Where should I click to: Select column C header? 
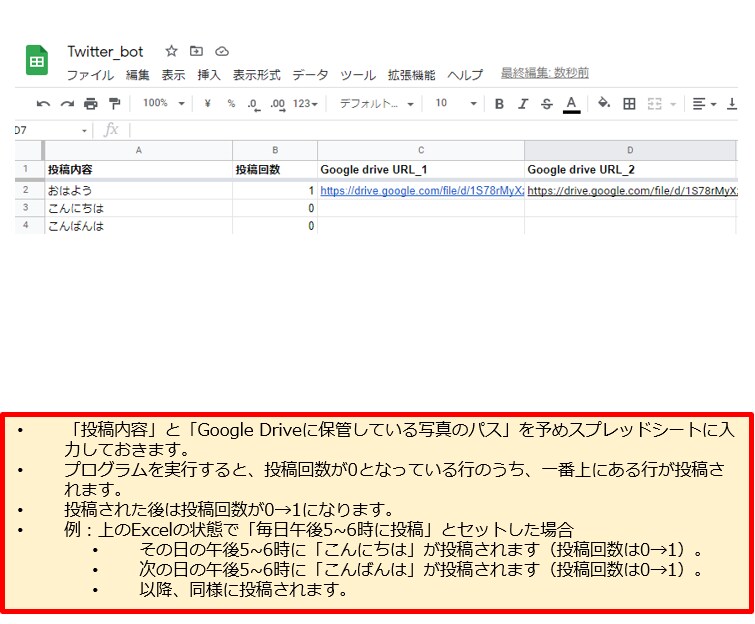pyautogui.click(x=421, y=150)
